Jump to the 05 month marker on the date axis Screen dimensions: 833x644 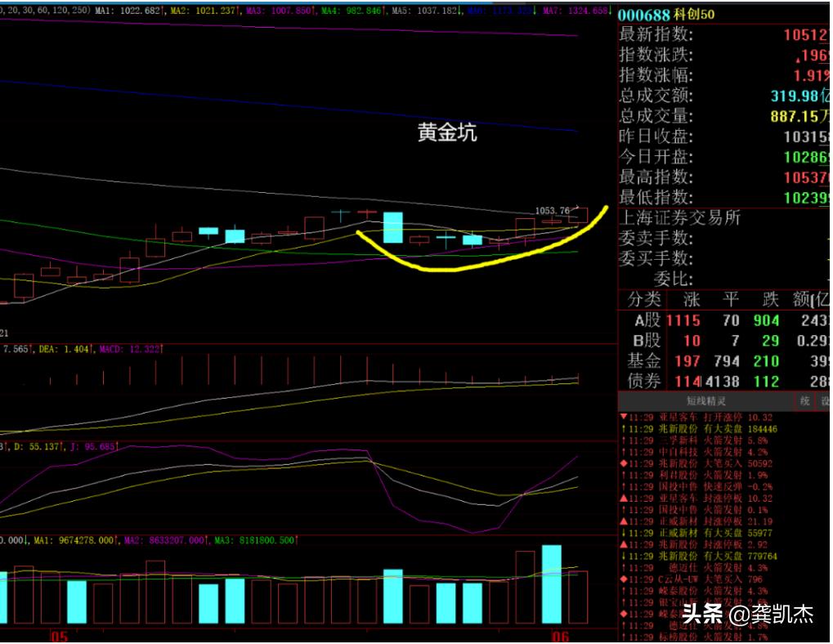click(x=57, y=636)
